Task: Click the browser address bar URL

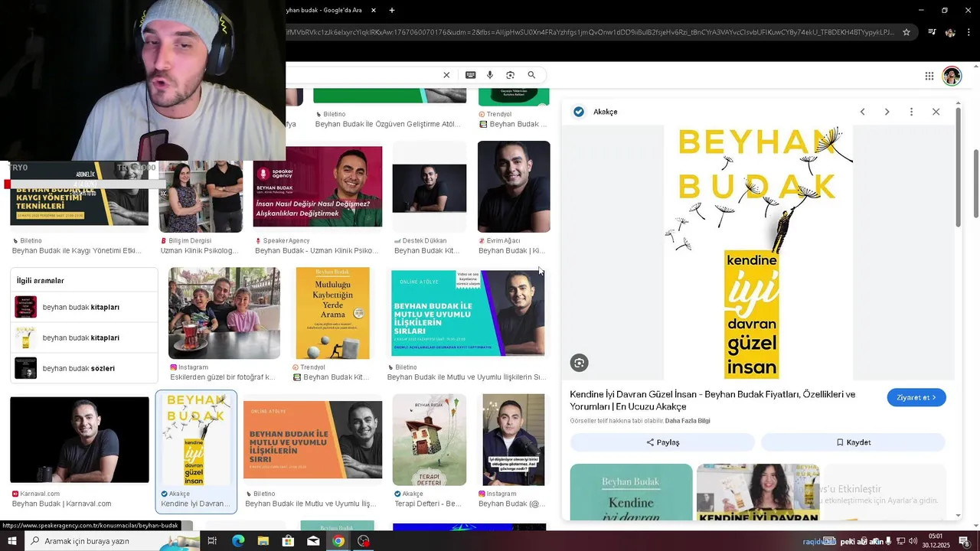Action: click(590, 32)
